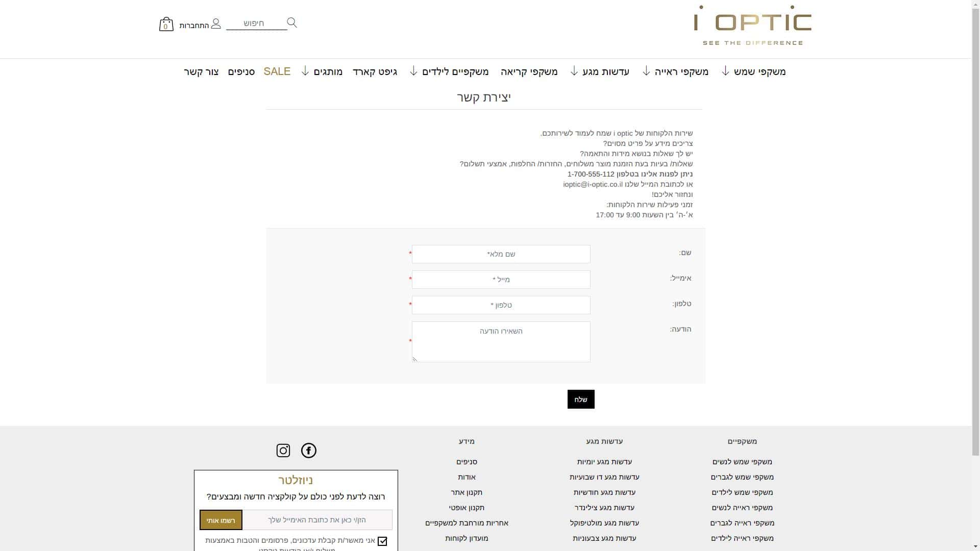Open the Facebook page icon
This screenshot has width=980, height=551.
pyautogui.click(x=308, y=450)
